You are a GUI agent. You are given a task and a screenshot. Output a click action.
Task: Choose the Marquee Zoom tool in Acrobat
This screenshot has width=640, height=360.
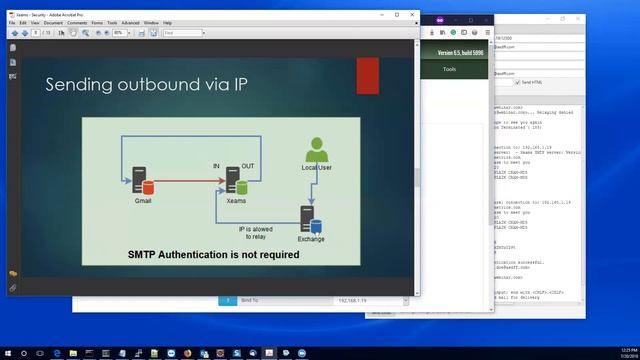pos(85,33)
